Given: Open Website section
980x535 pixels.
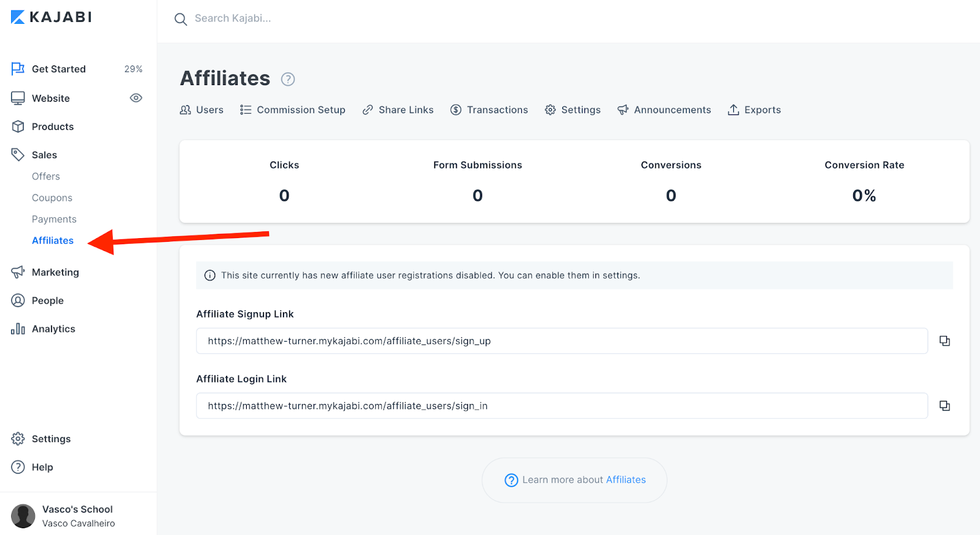Looking at the screenshot, I should [51, 99].
